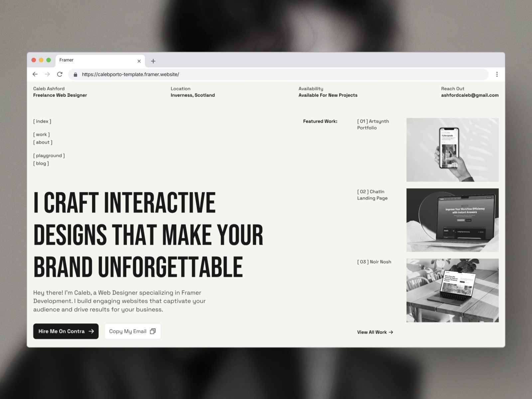Open the Artsynth Portfolio phone thumbnail

[x=452, y=150]
